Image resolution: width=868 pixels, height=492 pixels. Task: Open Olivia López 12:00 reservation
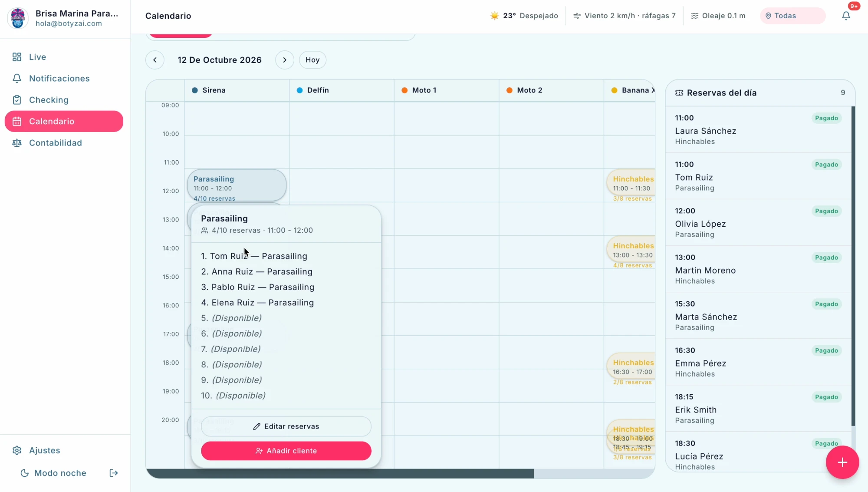[758, 222]
